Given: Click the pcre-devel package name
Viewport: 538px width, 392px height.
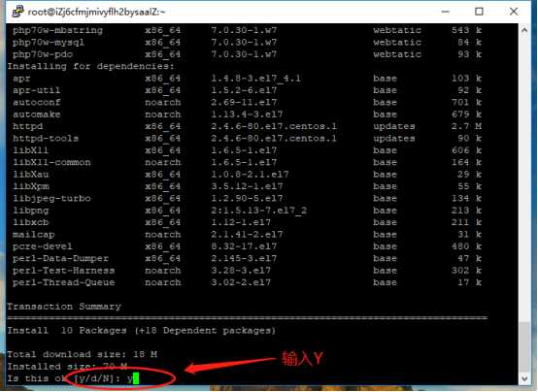Looking at the screenshot, I should pyautogui.click(x=43, y=246).
